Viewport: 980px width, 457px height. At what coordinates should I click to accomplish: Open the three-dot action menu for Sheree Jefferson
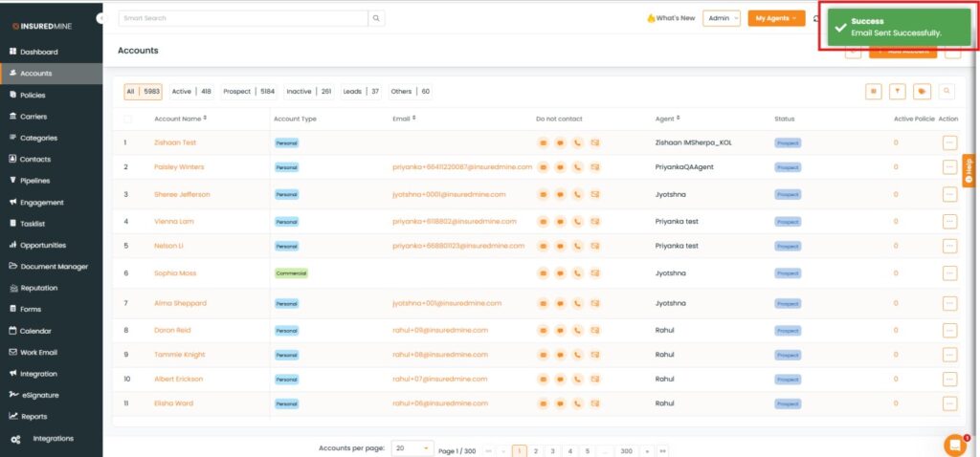[x=949, y=194]
